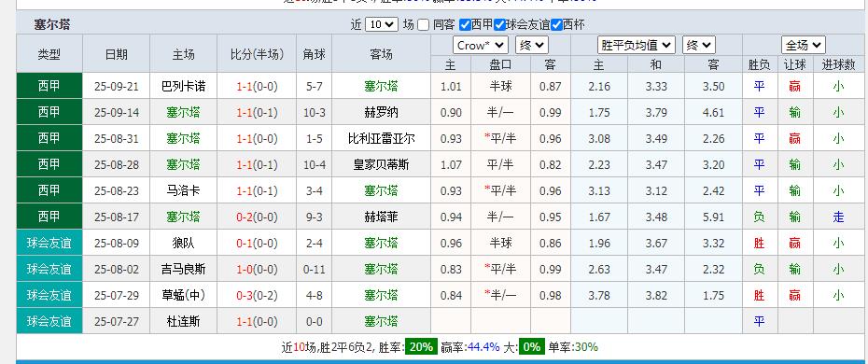Click home team 马洛卡
The width and height of the screenshot is (868, 364).
[183, 190]
